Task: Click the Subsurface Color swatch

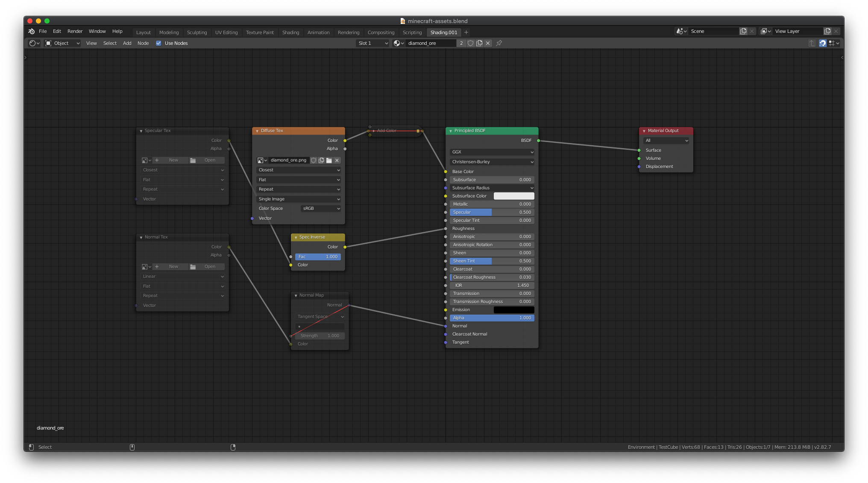Action: coord(514,196)
